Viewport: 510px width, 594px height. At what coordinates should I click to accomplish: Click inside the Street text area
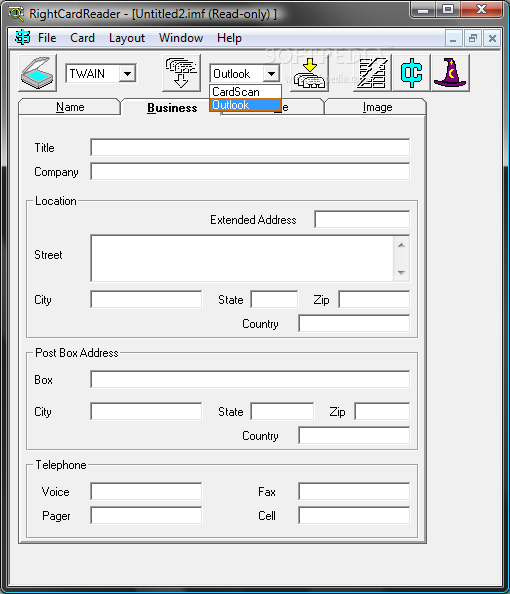[242, 258]
